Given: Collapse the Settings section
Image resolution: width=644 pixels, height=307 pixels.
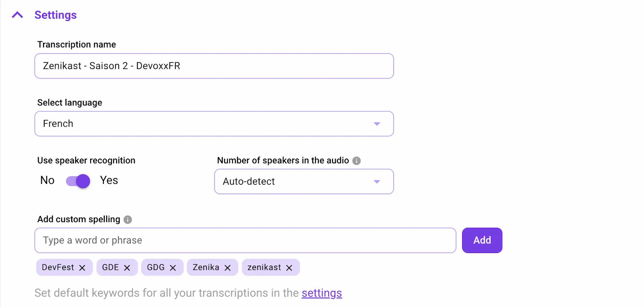Looking at the screenshot, I should (x=17, y=14).
